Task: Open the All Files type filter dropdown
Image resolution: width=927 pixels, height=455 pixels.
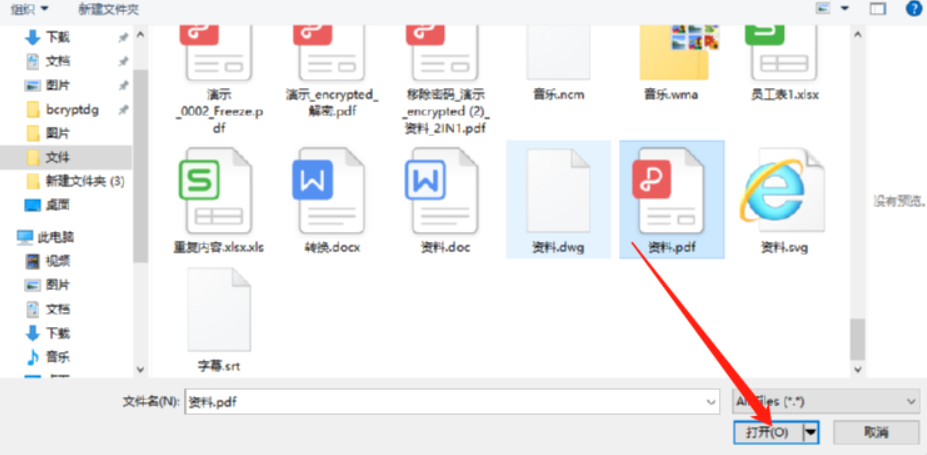Action: (826, 401)
